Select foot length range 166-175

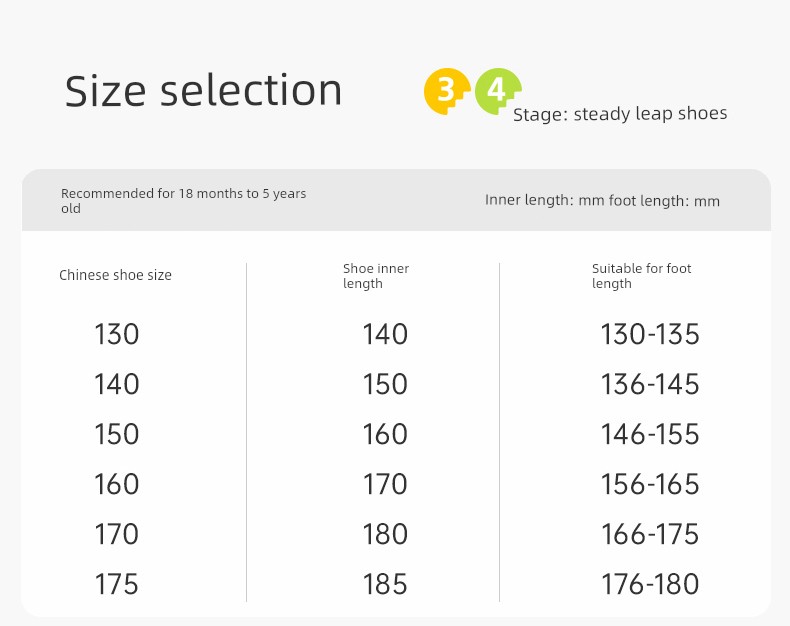point(650,534)
